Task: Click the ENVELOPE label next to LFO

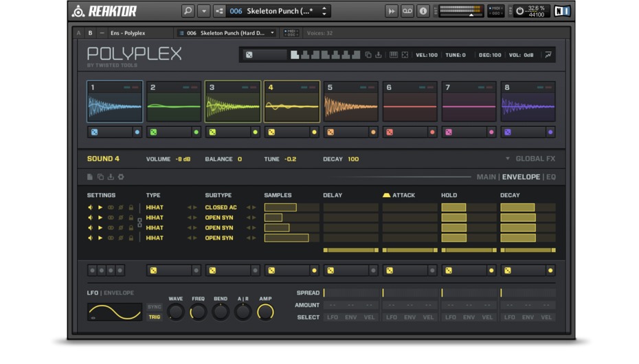Action: click(119, 293)
